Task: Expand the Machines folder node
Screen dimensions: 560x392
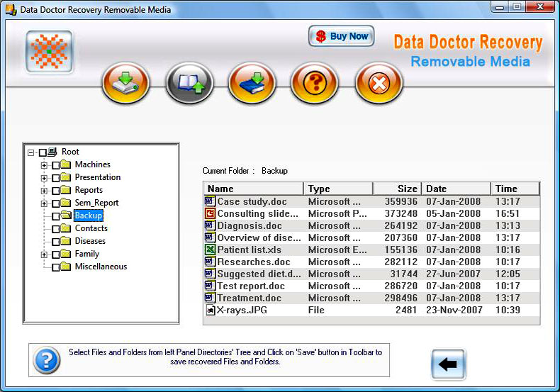Action: (x=44, y=165)
